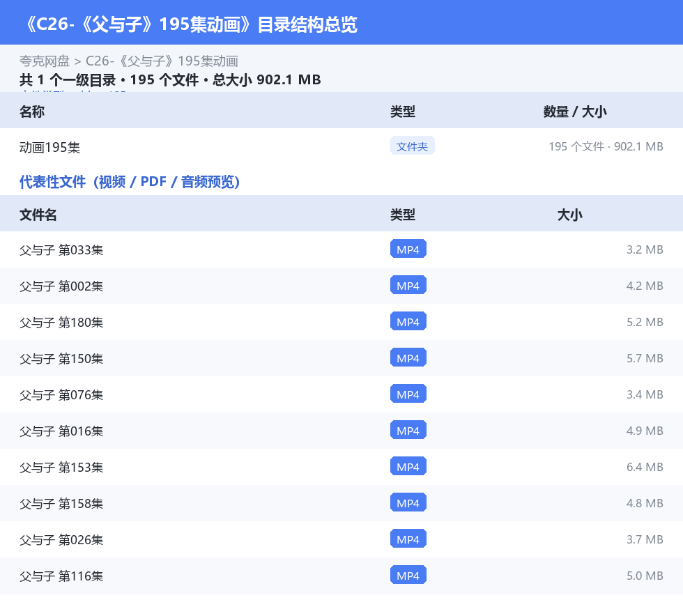This screenshot has width=683, height=616.
Task: Click the page title 目录结构总览
Action: 307,24
